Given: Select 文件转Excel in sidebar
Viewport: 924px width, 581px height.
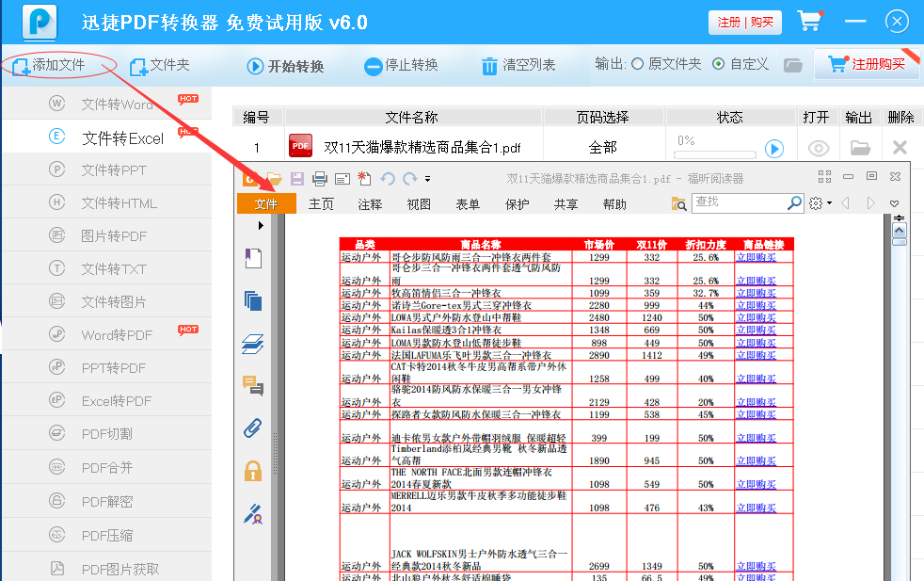Looking at the screenshot, I should [107, 137].
